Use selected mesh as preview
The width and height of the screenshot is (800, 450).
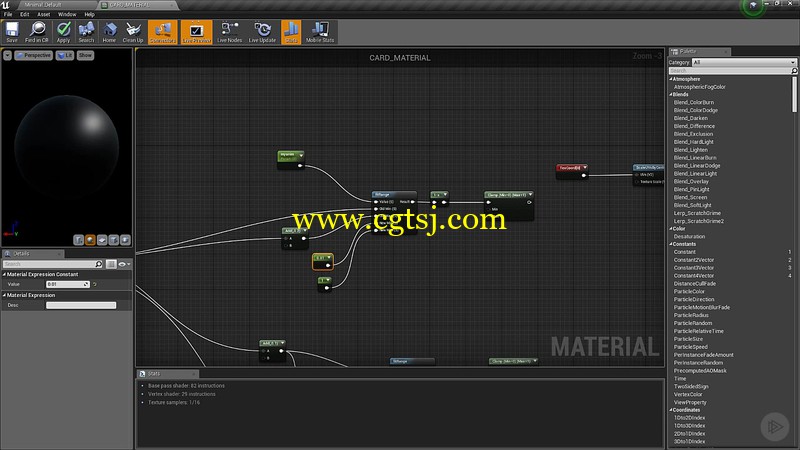point(125,240)
